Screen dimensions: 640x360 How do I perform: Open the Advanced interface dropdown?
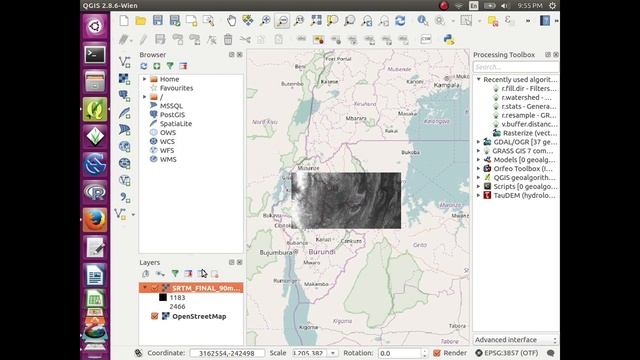click(x=516, y=340)
